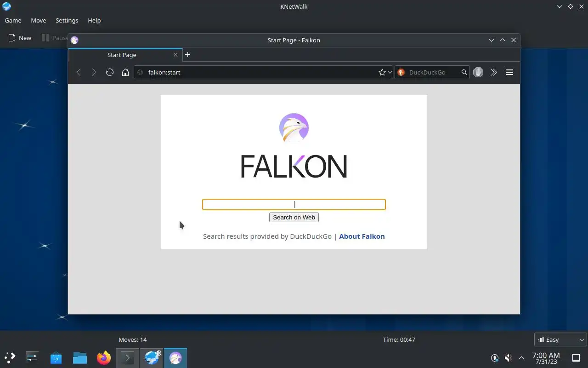Expand the address bar history dropdown
This screenshot has width=588, height=368.
[x=390, y=72]
